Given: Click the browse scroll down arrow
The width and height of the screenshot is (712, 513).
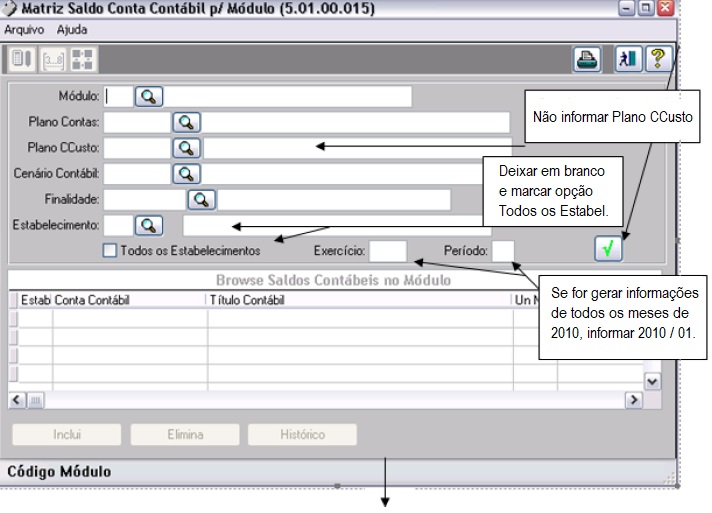Looking at the screenshot, I should click(653, 382).
